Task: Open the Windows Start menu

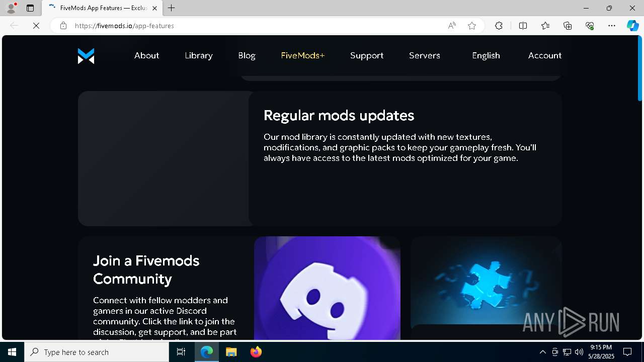Action: 12,352
